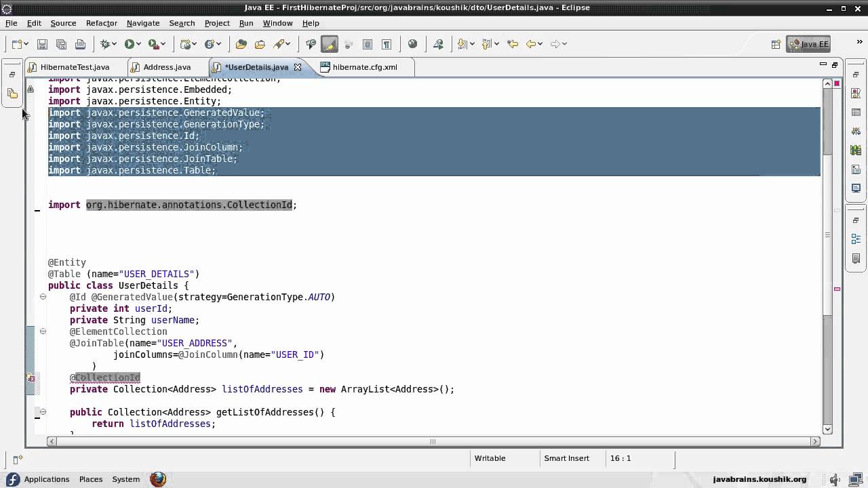Click the Writable status bar entry
This screenshot has width=868, height=488.
click(490, 458)
